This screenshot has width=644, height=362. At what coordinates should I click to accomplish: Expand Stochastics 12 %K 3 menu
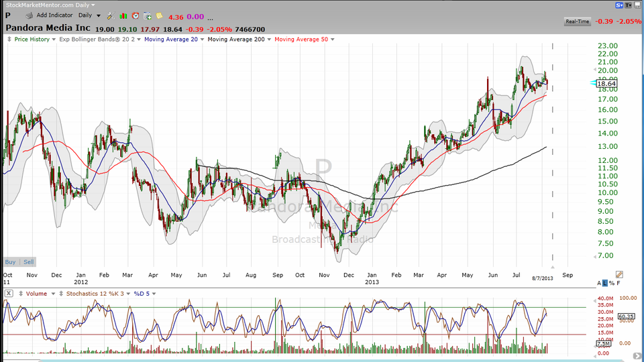click(x=128, y=294)
